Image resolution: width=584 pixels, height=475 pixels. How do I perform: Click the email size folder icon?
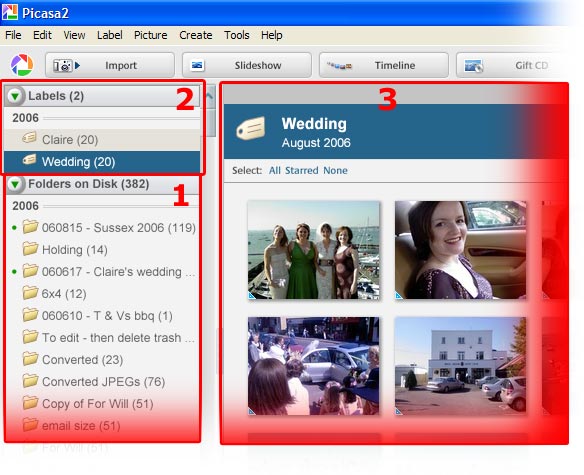tap(30, 424)
